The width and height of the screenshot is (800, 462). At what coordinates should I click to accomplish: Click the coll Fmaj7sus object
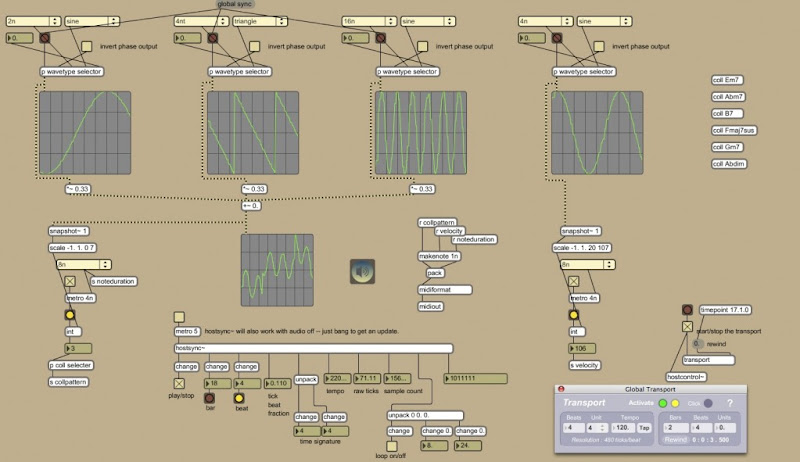734,131
